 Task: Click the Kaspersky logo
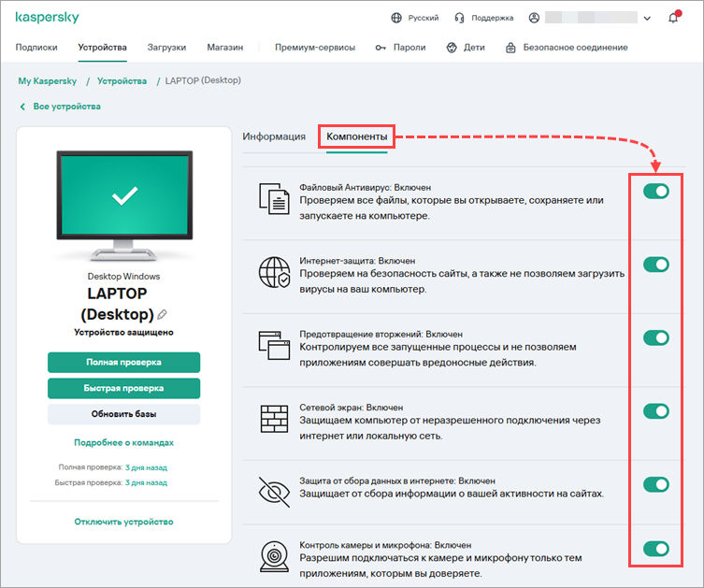(47, 17)
